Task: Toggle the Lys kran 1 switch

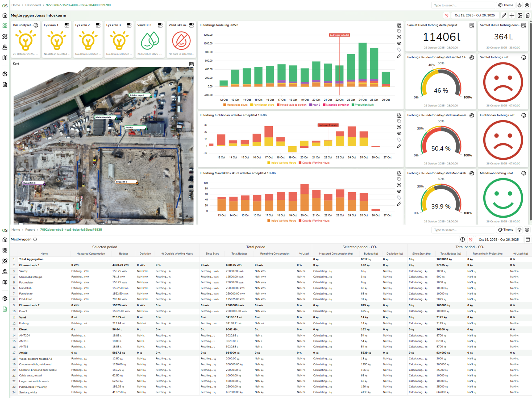Action: (67, 25)
